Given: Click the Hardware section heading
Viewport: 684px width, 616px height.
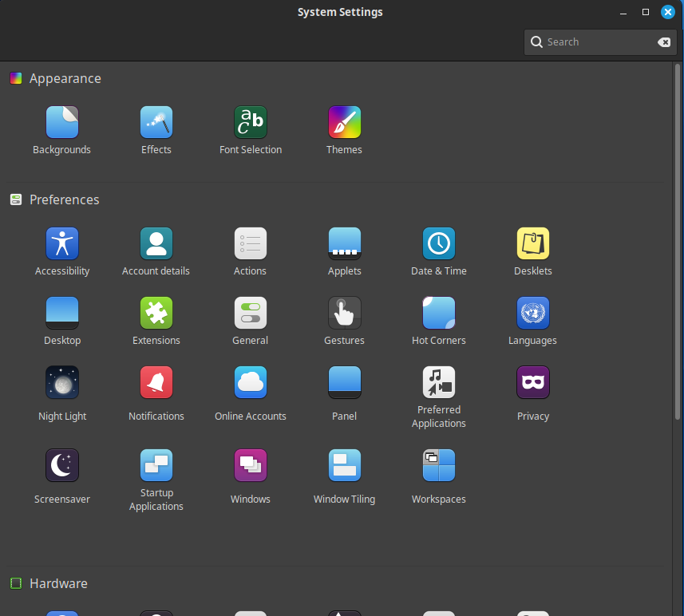Looking at the screenshot, I should (x=58, y=584).
